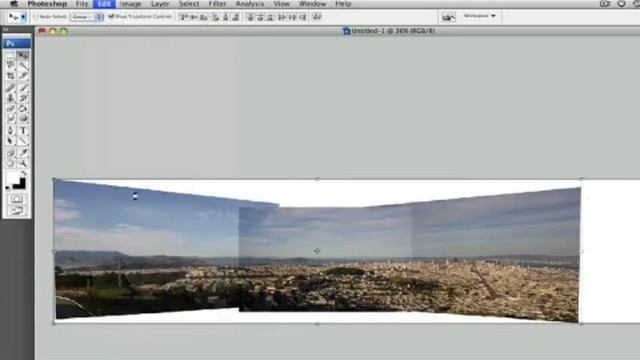
Task: Open the Photoshop application menu
Action: pyautogui.click(x=47, y=4)
